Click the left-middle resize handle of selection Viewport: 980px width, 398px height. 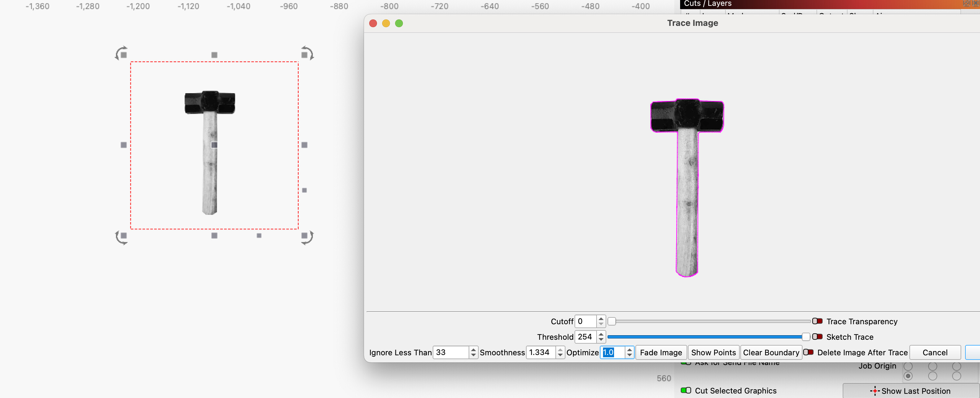point(124,145)
